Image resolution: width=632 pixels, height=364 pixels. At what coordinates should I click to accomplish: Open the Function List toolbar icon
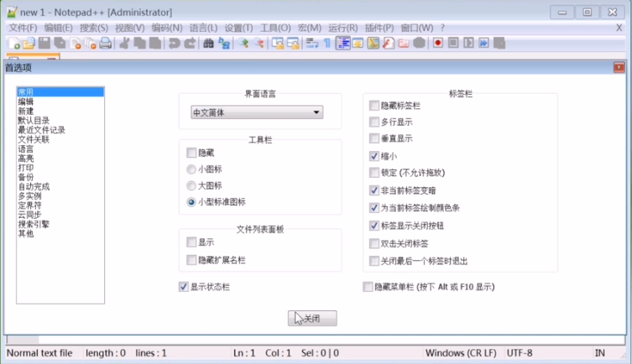(x=389, y=43)
